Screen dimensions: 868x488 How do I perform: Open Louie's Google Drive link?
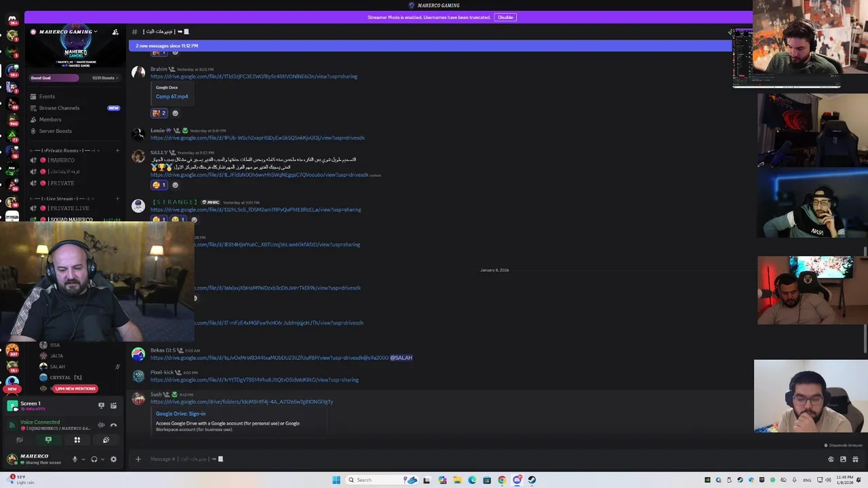click(x=258, y=138)
